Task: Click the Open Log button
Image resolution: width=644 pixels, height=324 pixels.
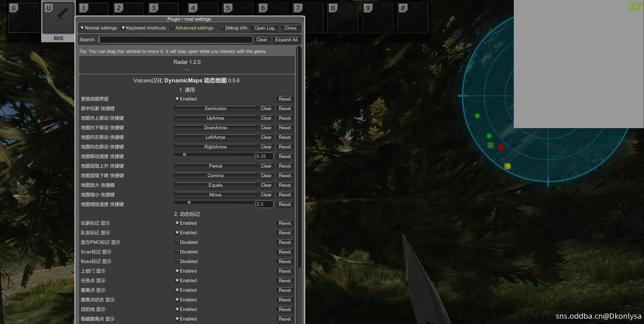Action: pos(264,28)
